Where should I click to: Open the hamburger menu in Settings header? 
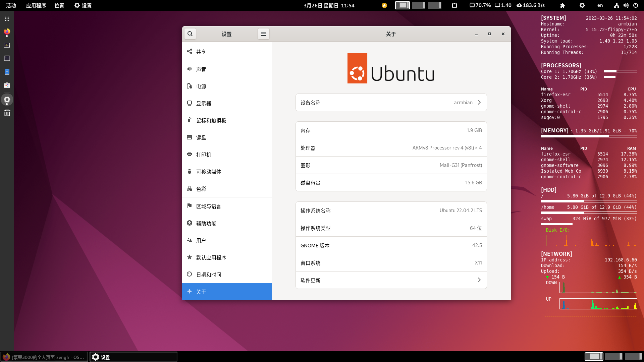264,34
